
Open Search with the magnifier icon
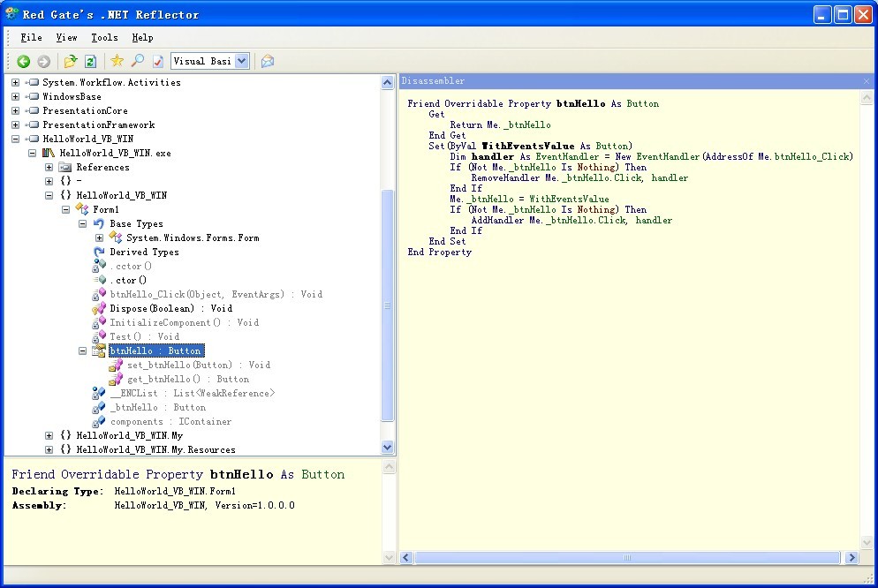pos(137,61)
